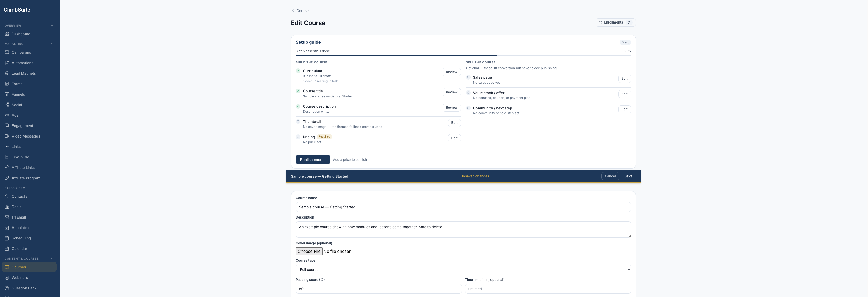Click the setup guide progress bar
Viewport: 868px width, 297px height.
tap(463, 55)
